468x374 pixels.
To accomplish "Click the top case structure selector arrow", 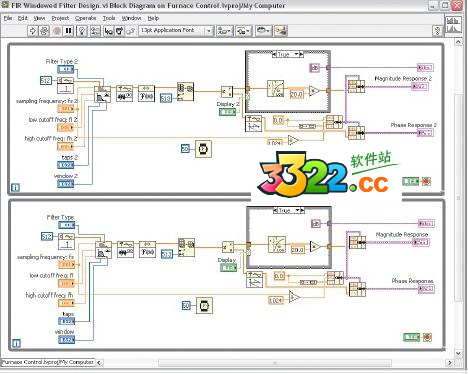I will point(297,54).
